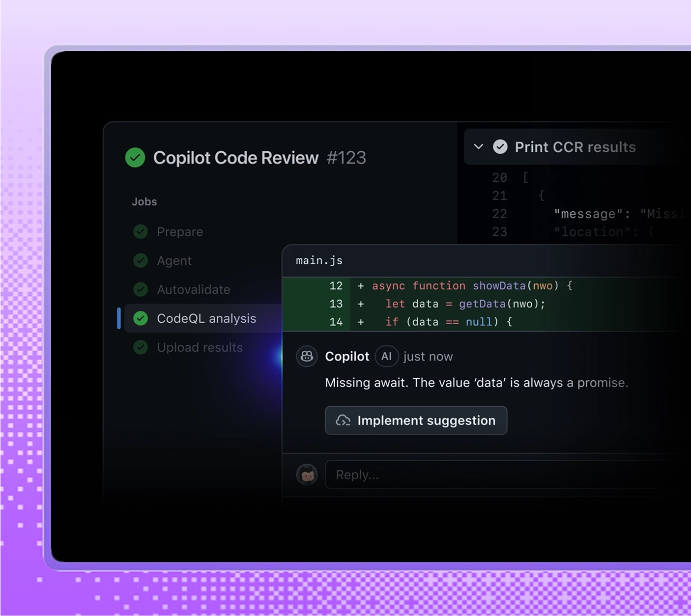Click the 'Missing await' comment text

[477, 383]
